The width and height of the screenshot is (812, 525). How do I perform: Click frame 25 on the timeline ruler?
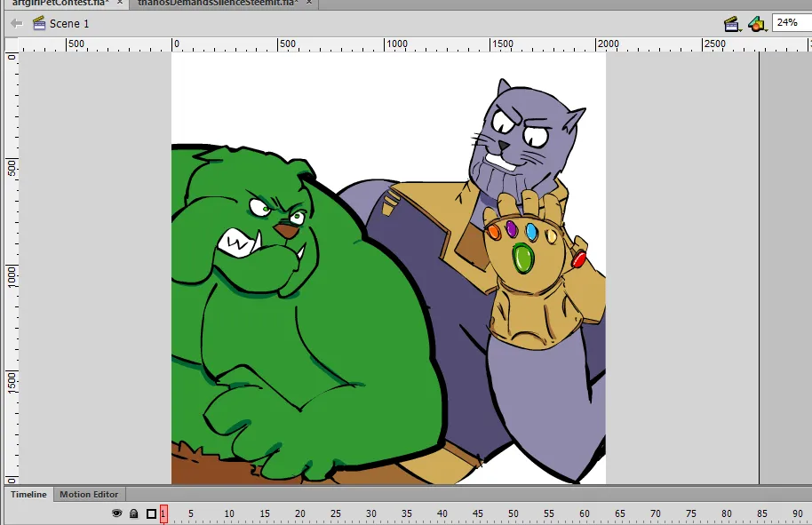(x=336, y=513)
